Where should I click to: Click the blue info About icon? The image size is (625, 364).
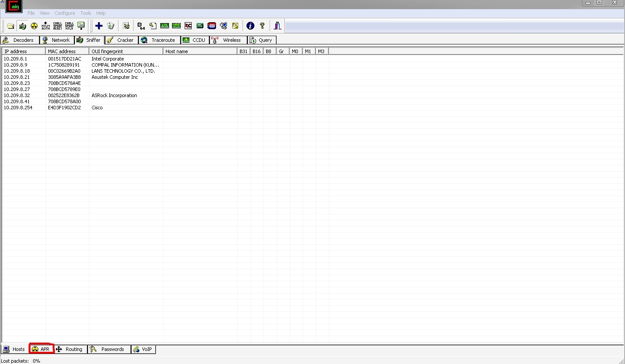[x=250, y=26]
